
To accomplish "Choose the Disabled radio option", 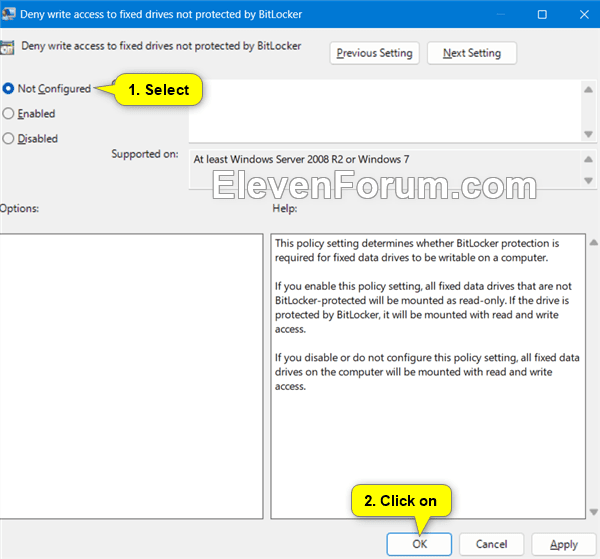I will pyautogui.click(x=8, y=139).
